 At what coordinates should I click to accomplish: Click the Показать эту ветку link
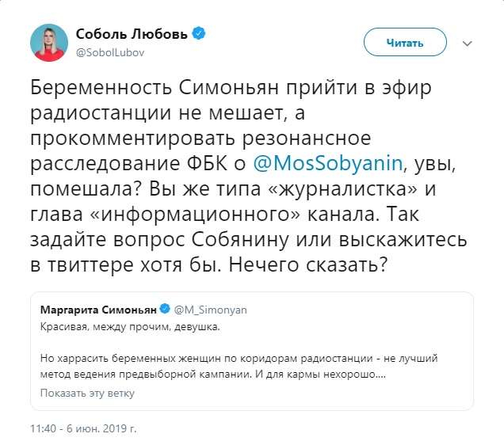pos(87,393)
